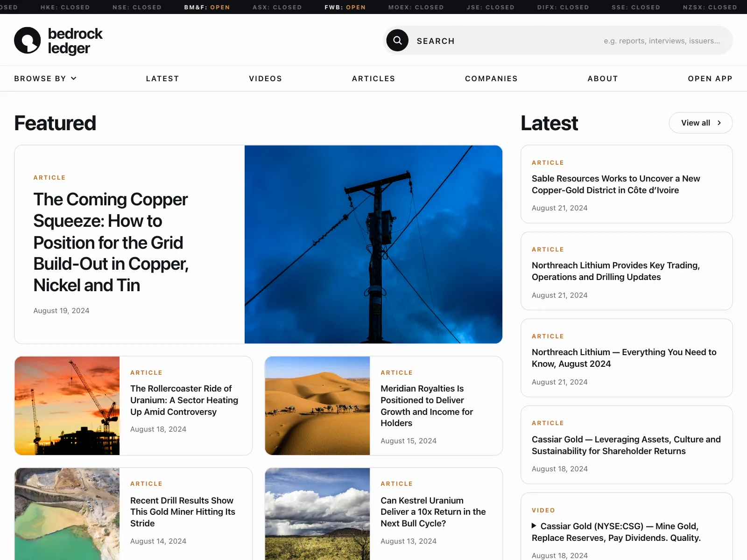The height and width of the screenshot is (560, 747).
Task: Open the Rollercoaster Ride of Uranium article
Action: (x=184, y=400)
